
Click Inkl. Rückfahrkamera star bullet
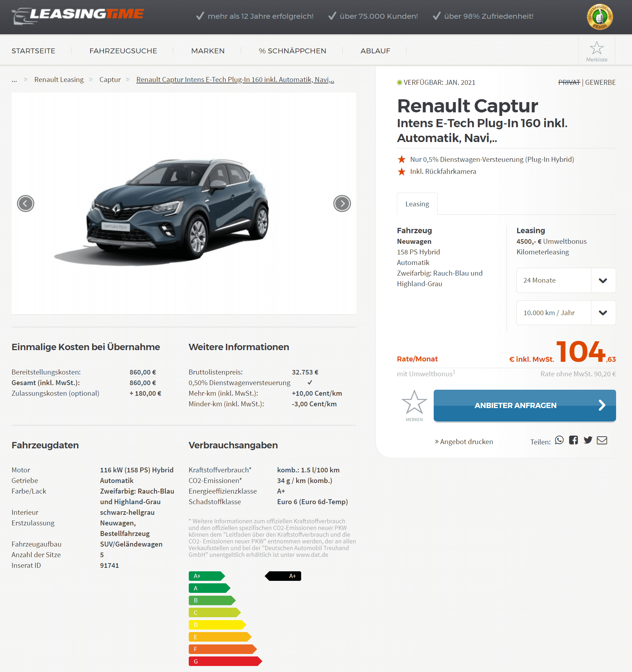tap(402, 171)
